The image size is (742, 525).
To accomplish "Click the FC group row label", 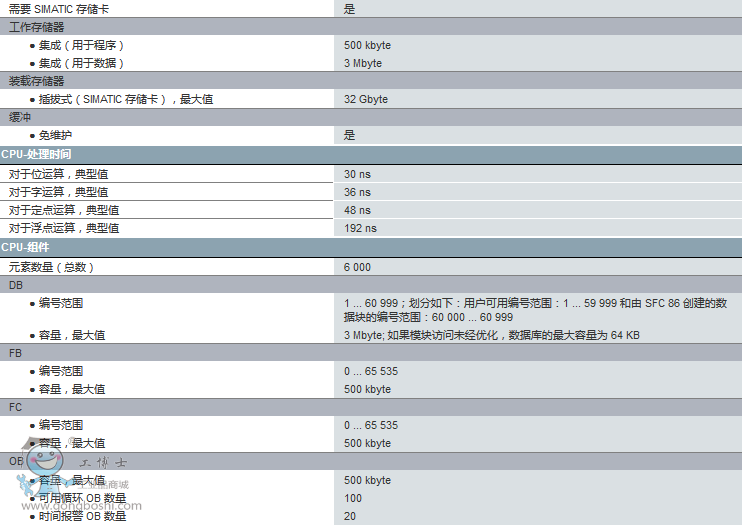I will coord(16,407).
